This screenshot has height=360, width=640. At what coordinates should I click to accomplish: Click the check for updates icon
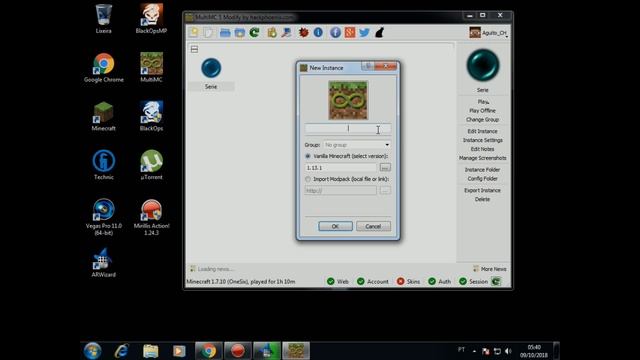click(272, 33)
